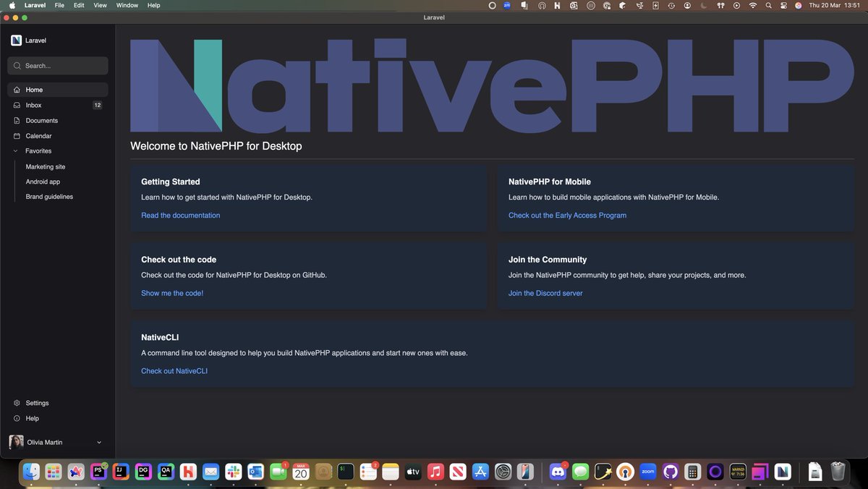Open the Window menu
Screen dimensions: 868x489
click(x=127, y=5)
